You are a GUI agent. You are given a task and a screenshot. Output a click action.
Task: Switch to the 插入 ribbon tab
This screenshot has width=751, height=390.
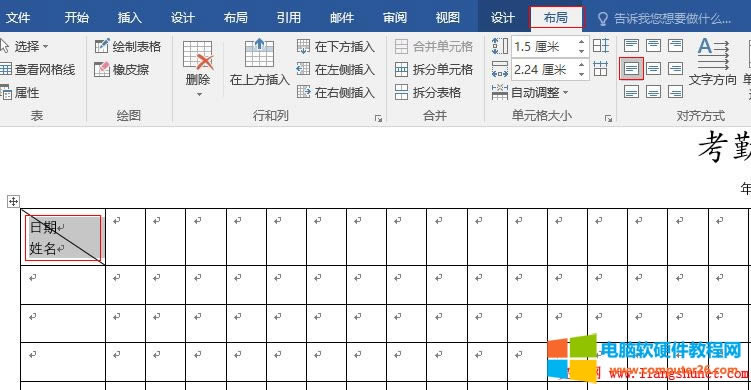tap(130, 18)
